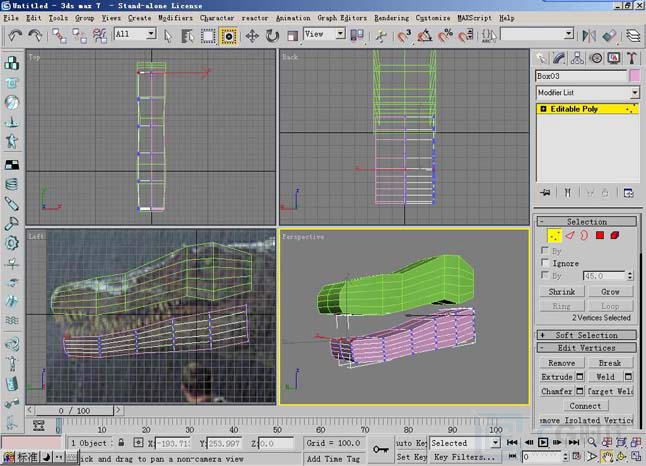
Task: Enable the Ignore Backfacing checkbox
Action: 545,262
